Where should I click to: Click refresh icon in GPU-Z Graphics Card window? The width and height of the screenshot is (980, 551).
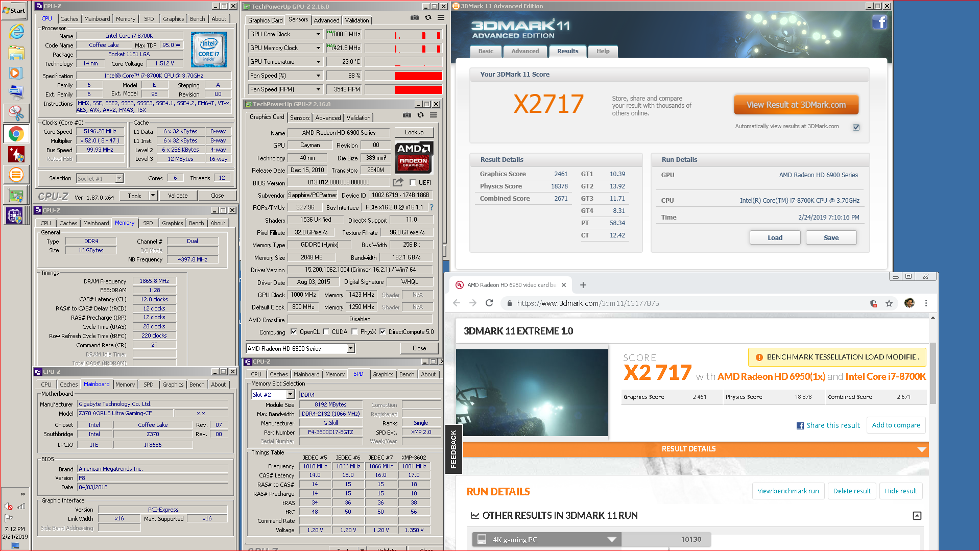420,115
